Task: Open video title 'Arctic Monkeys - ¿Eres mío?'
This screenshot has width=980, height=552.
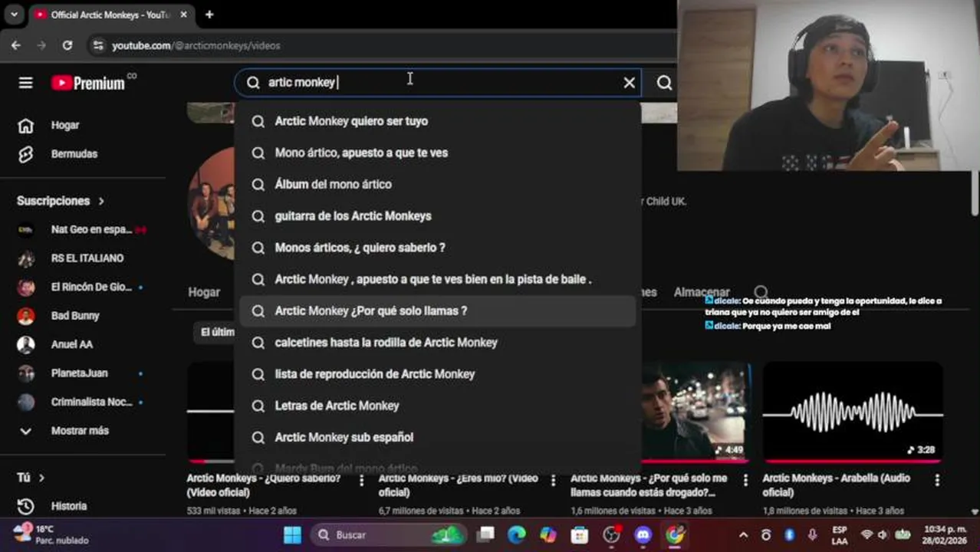Action: tap(458, 485)
